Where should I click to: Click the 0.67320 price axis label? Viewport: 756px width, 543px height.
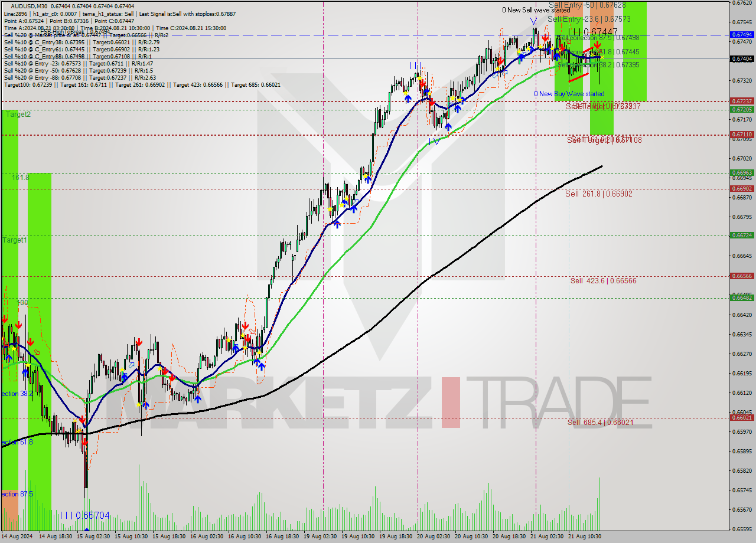pyautogui.click(x=742, y=80)
